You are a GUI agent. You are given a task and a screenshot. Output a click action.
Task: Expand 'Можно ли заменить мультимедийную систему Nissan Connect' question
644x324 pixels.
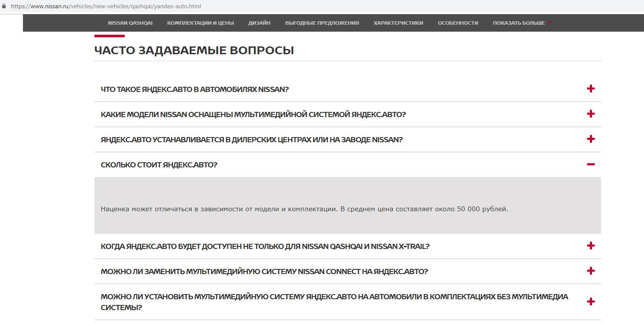click(x=264, y=272)
